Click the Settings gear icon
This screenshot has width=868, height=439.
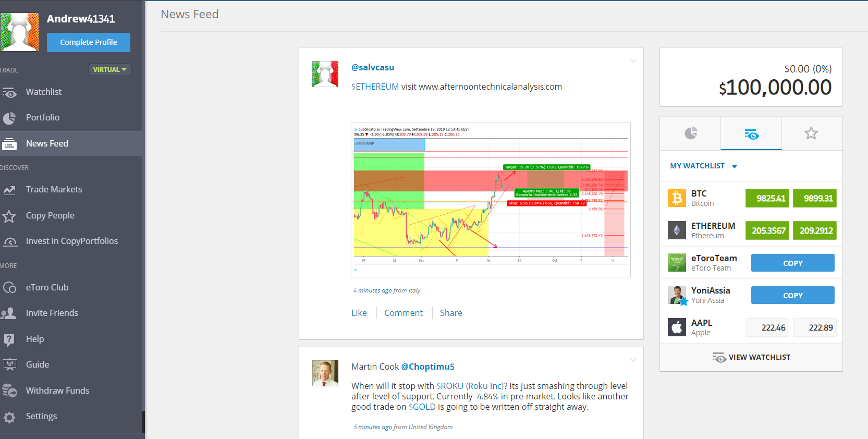[9, 417]
